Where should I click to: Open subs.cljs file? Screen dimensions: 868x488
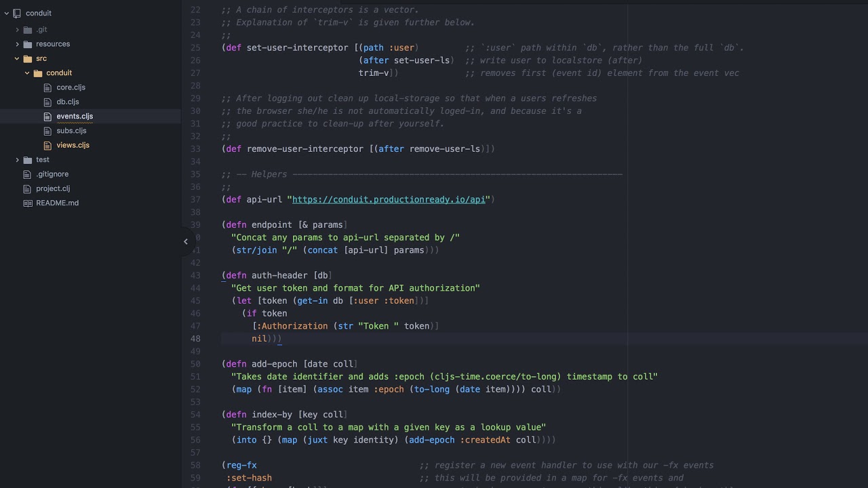(71, 131)
